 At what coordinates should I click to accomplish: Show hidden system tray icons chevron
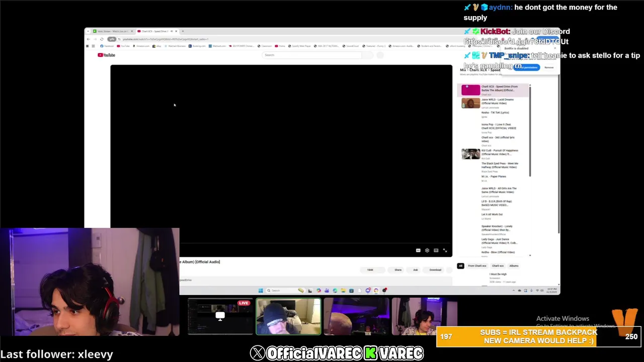[514, 291]
